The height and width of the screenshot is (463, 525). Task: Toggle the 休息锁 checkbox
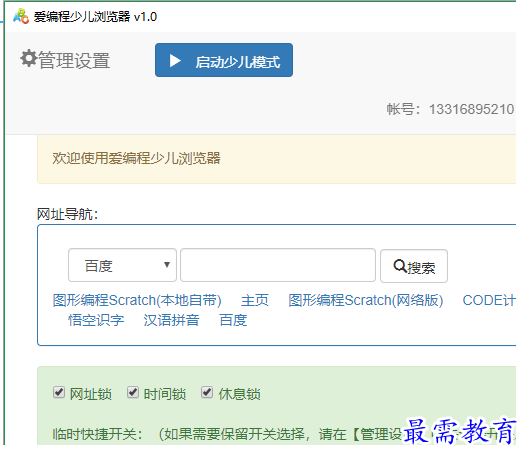(x=207, y=392)
